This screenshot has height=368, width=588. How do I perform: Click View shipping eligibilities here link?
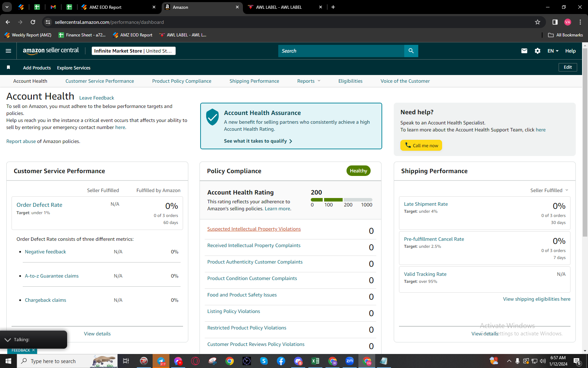click(x=537, y=299)
